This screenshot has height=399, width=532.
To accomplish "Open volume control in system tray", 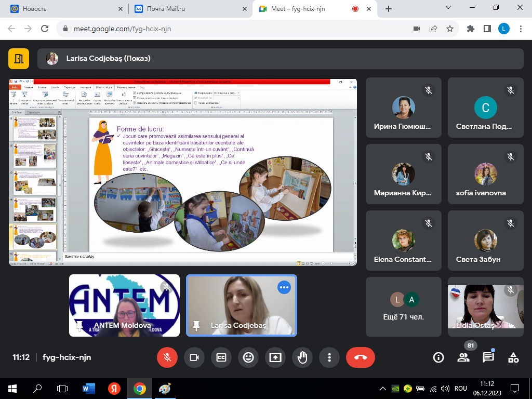I will [445, 389].
